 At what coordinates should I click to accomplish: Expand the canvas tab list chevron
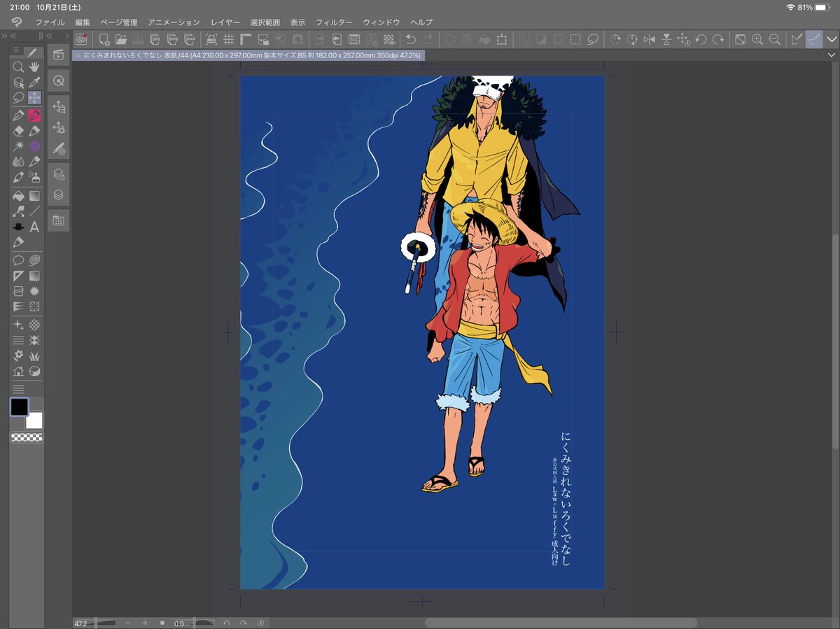pyautogui.click(x=832, y=55)
